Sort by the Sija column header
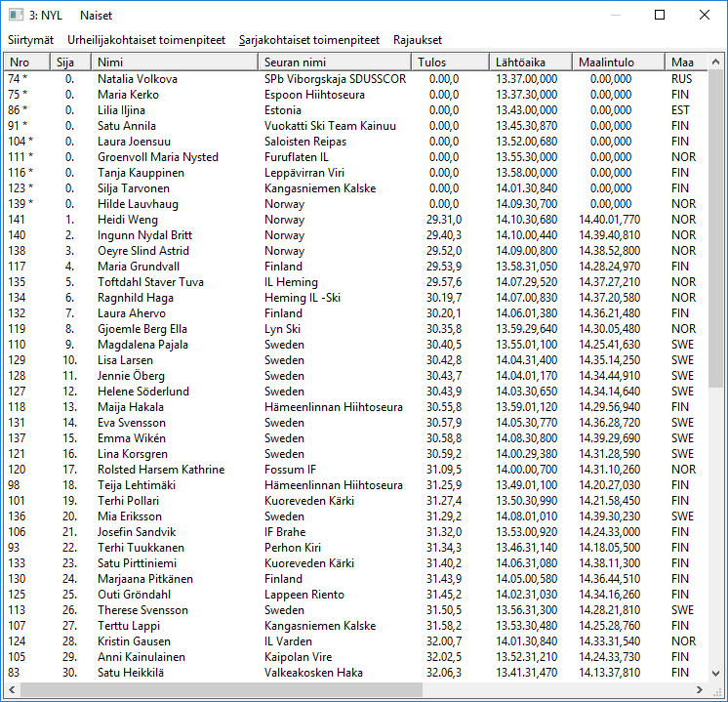The image size is (728, 702). (x=70, y=62)
